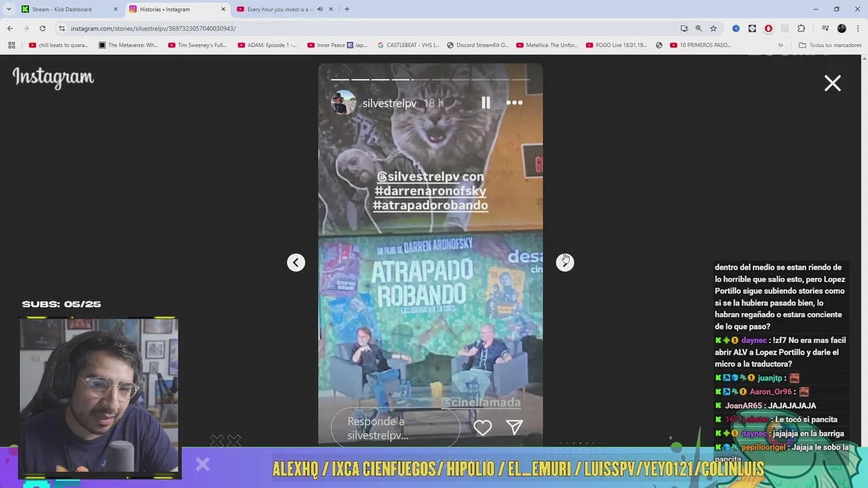Bookmark this page with the star
868x488 pixels.
pyautogui.click(x=713, y=28)
